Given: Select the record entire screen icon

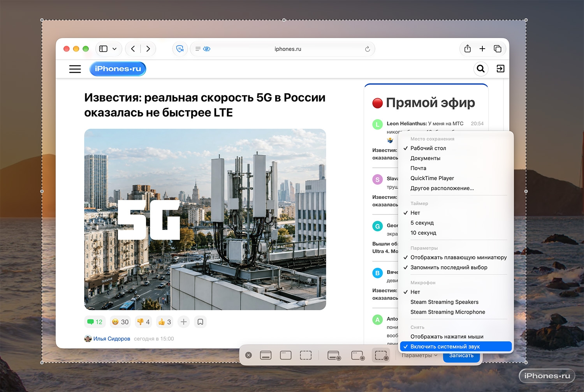Looking at the screenshot, I should tap(334, 355).
